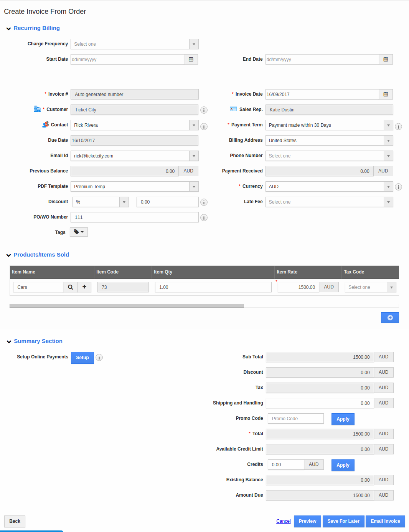This screenshot has height=532, width=409.
Task: Click the Contact people icon
Action: click(x=46, y=124)
